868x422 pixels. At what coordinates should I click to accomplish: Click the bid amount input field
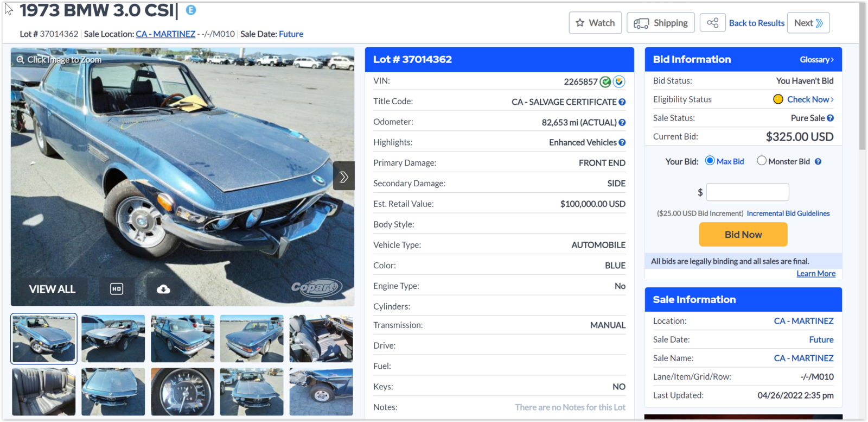point(748,192)
